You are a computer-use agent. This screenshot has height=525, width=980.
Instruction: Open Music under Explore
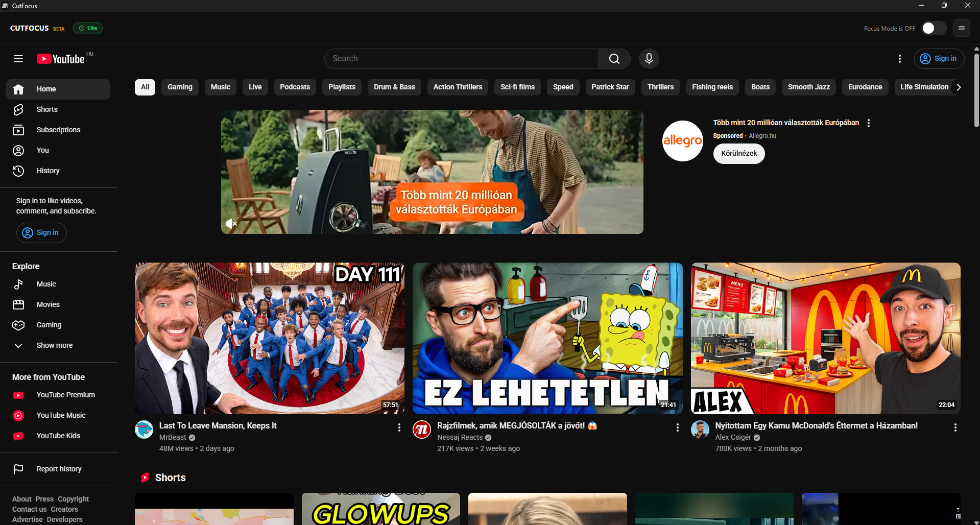[58, 284]
